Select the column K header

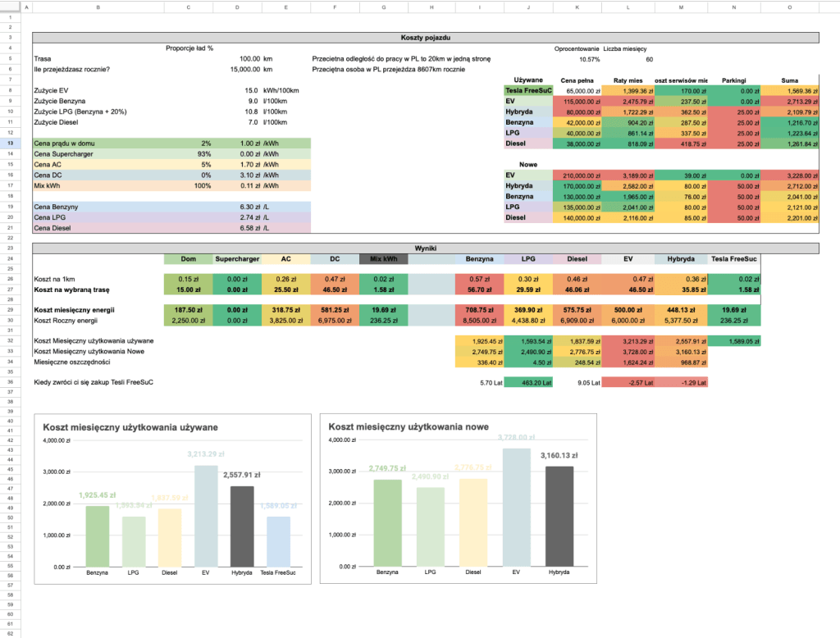click(x=577, y=7)
